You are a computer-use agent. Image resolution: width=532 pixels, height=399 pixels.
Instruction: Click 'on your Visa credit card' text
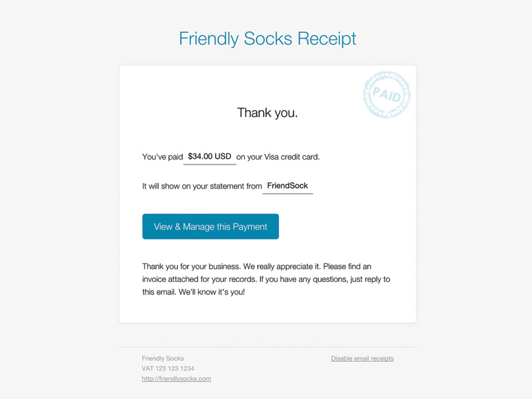click(x=278, y=157)
